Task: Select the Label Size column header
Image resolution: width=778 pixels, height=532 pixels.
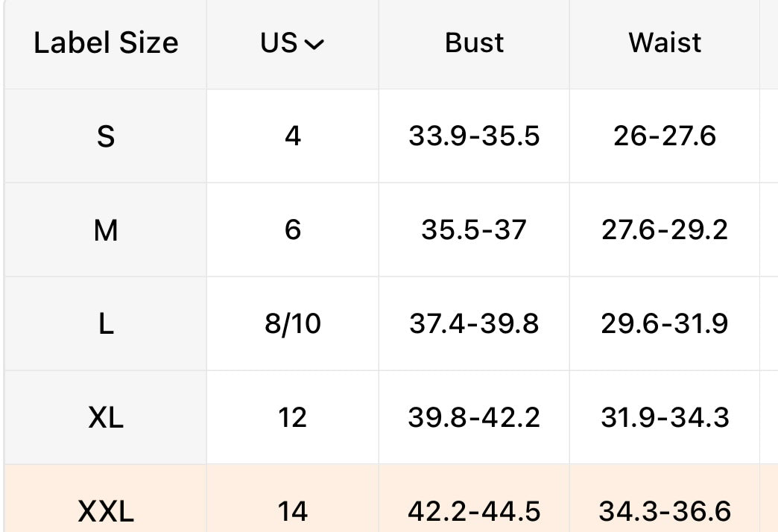Action: (106, 42)
